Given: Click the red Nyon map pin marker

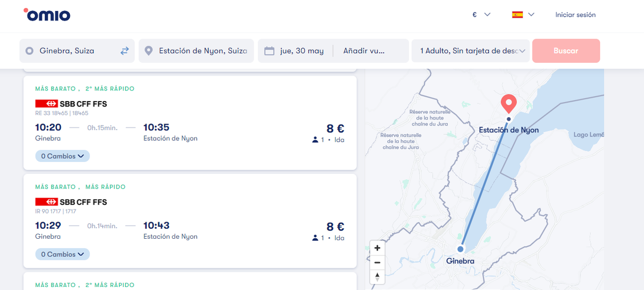Looking at the screenshot, I should [x=509, y=104].
